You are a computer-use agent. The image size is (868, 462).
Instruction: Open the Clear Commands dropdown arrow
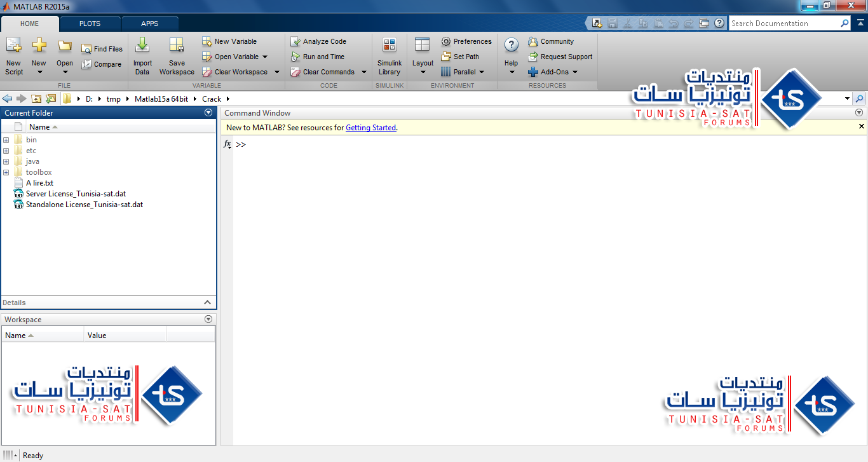tap(364, 72)
